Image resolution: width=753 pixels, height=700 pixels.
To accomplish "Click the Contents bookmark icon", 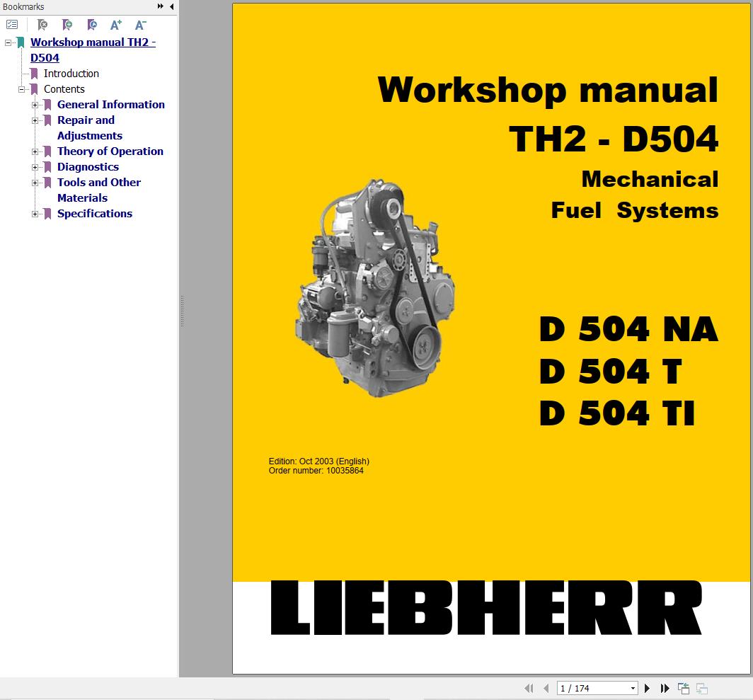I will (34, 89).
